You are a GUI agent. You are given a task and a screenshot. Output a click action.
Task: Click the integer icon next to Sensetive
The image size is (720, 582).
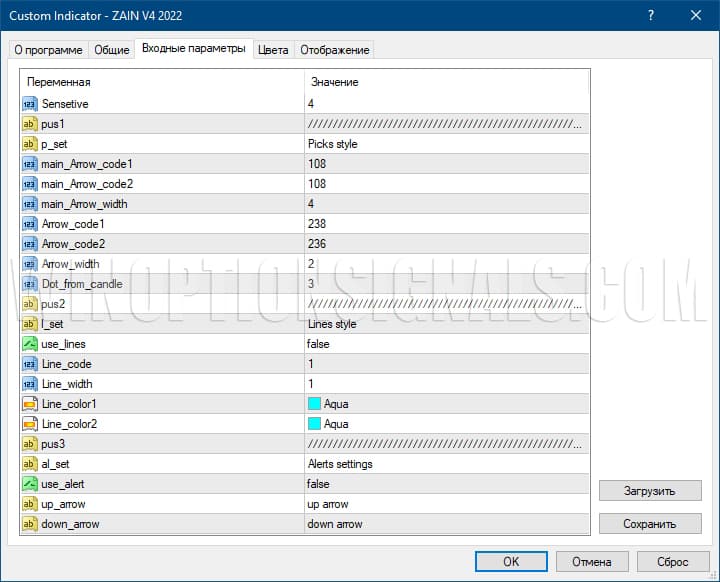point(29,104)
